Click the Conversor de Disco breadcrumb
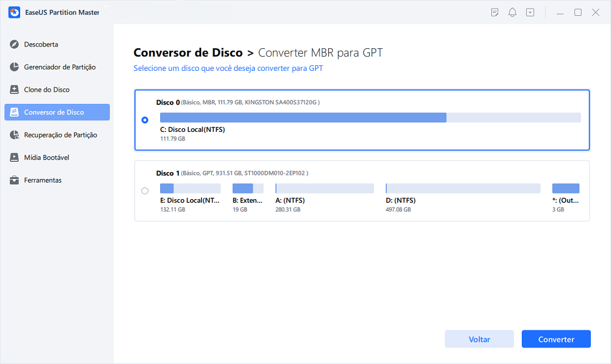Screen dimensions: 611x364 pyautogui.click(x=188, y=53)
